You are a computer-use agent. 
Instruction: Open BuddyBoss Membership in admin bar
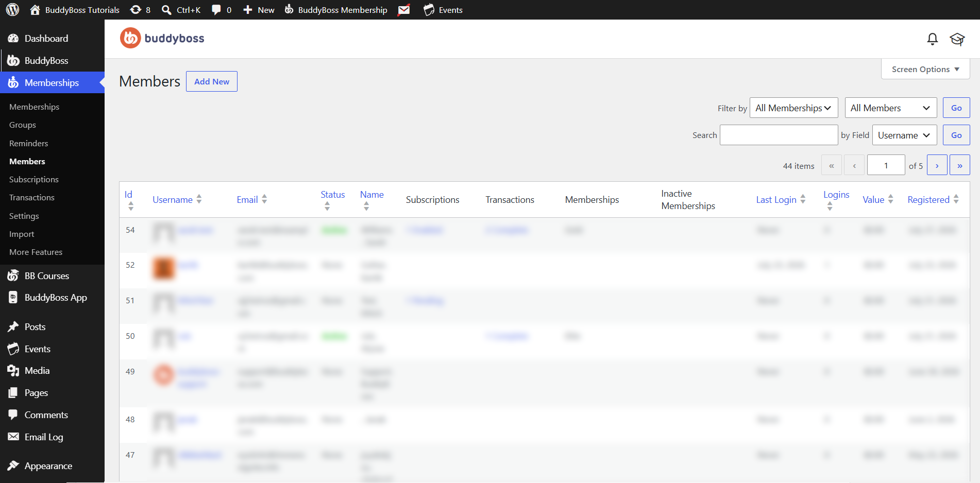click(336, 10)
